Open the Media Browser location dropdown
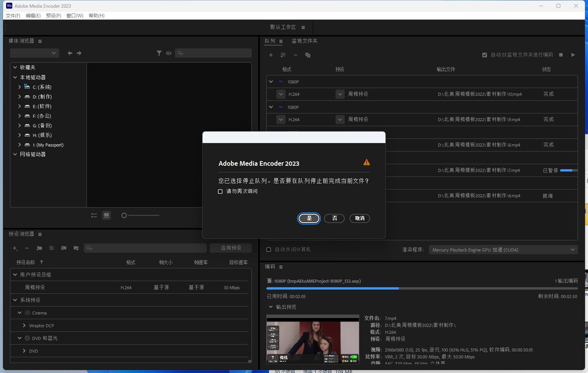Screen dimensions: 588x373 pos(34,53)
